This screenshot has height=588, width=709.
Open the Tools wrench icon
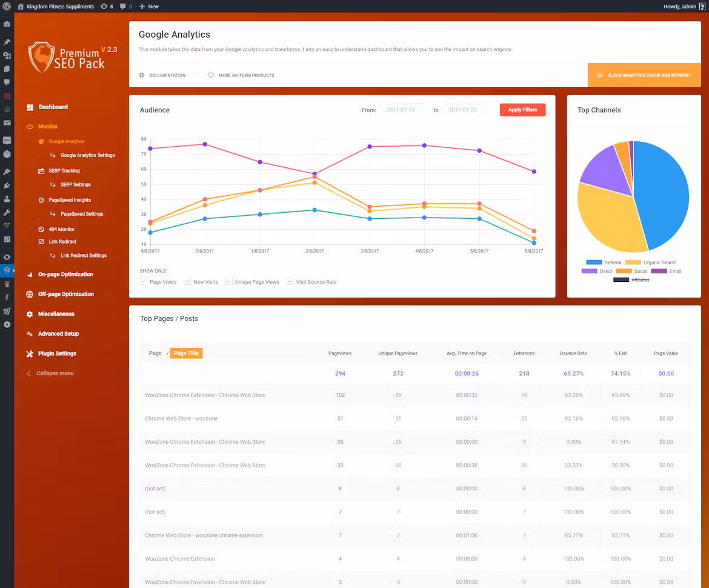tap(7, 212)
